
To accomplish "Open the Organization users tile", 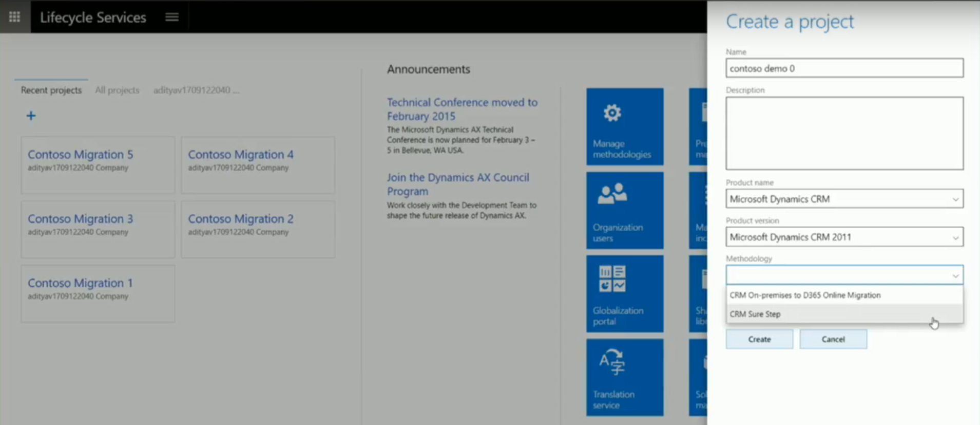I will coord(625,210).
